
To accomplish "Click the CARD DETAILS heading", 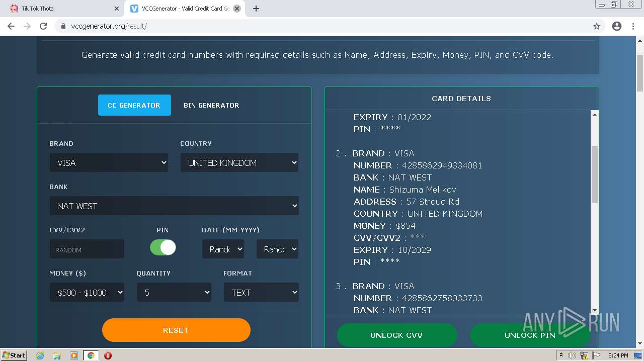I will pyautogui.click(x=461, y=99).
